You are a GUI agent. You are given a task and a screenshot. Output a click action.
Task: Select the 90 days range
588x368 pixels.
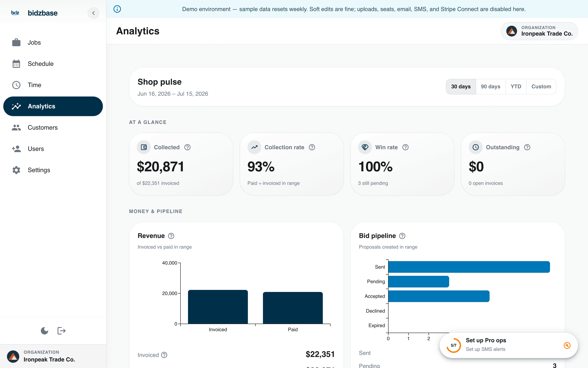491,87
